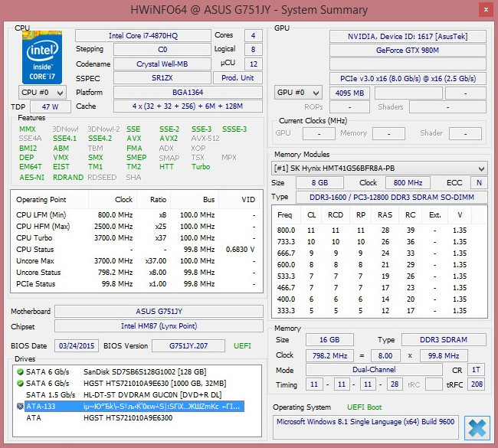
Task: Click the ASUS G751JY motherboard field
Action: 159,312
